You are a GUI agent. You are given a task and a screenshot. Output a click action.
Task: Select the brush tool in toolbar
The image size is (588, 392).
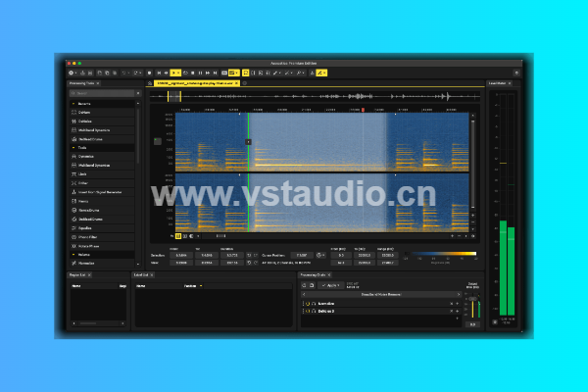coord(275,73)
